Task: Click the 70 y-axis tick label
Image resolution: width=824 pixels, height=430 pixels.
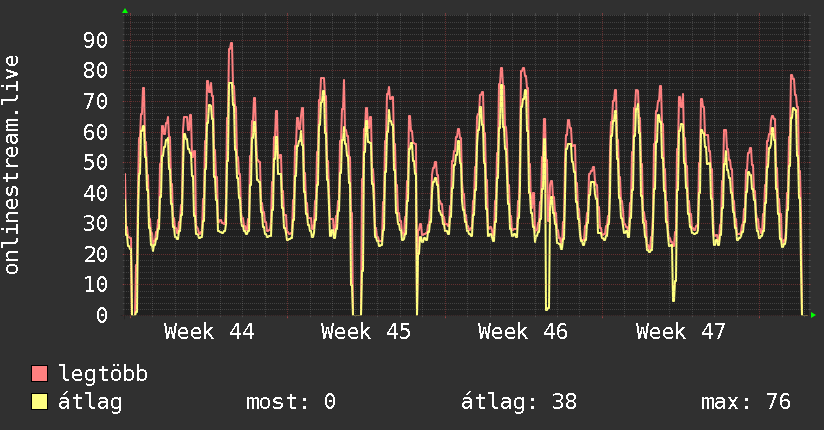Action: [x=96, y=101]
